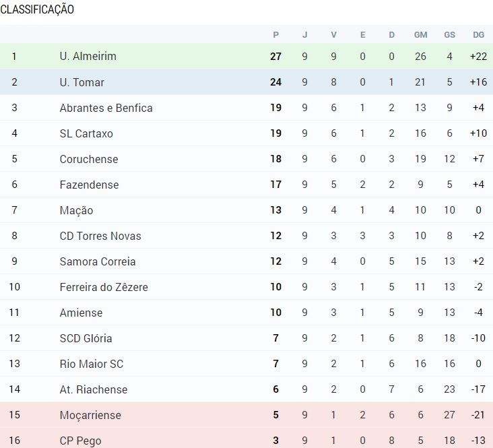
Task: Click Mação in the table
Action: [76, 210]
